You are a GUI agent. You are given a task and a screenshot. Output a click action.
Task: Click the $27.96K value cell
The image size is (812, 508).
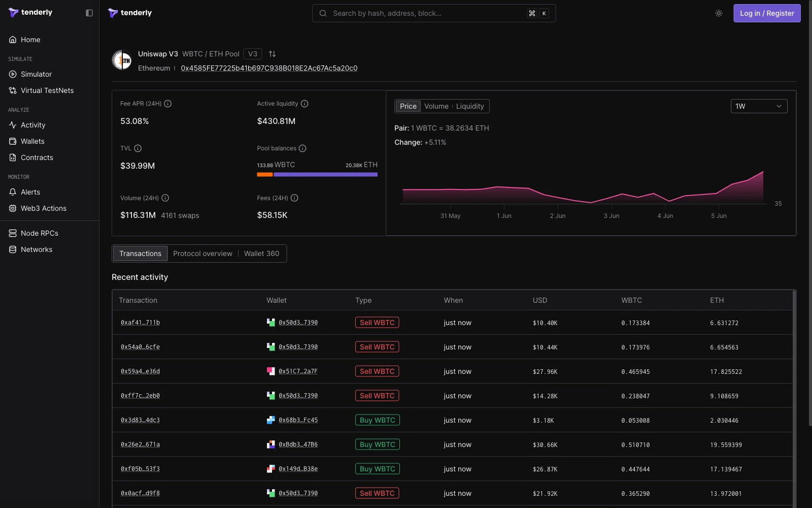pyautogui.click(x=545, y=372)
